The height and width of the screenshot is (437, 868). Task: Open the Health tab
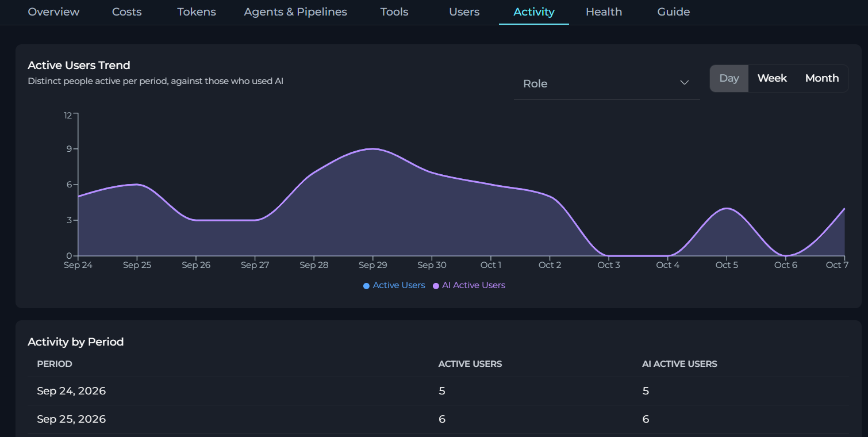pos(604,11)
